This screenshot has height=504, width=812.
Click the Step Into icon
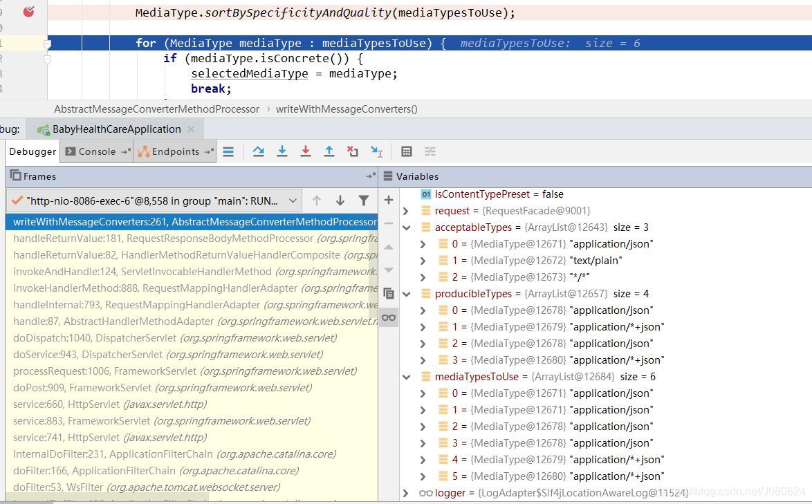282,151
